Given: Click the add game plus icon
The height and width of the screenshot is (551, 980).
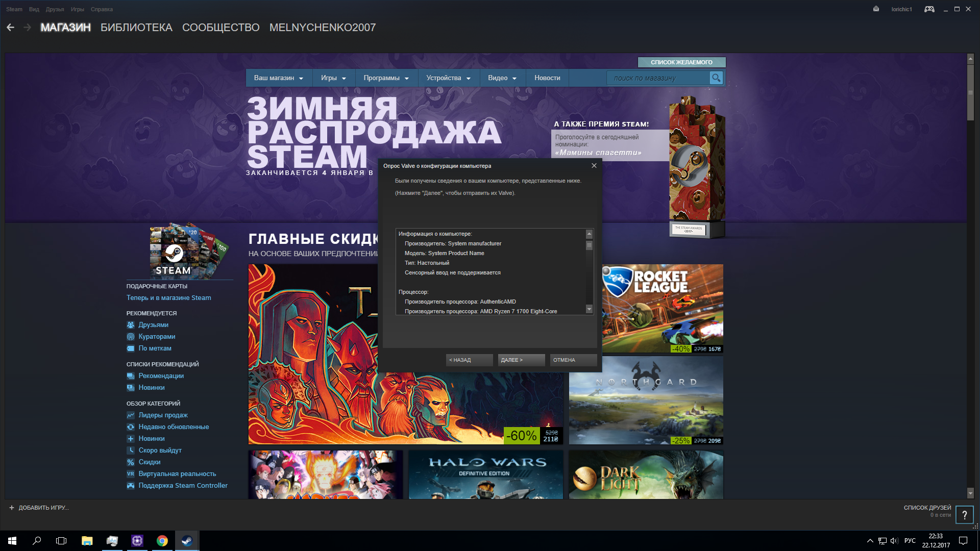Looking at the screenshot, I should [12, 508].
